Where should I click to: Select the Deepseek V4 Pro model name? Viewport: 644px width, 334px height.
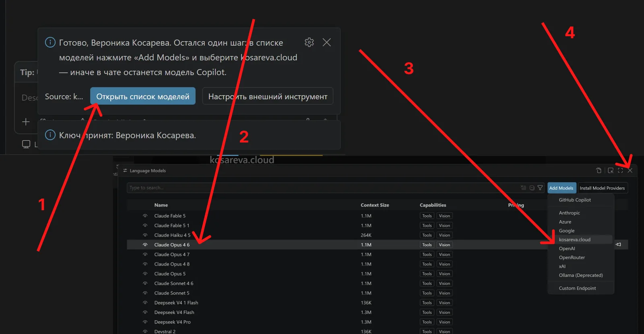coord(172,322)
